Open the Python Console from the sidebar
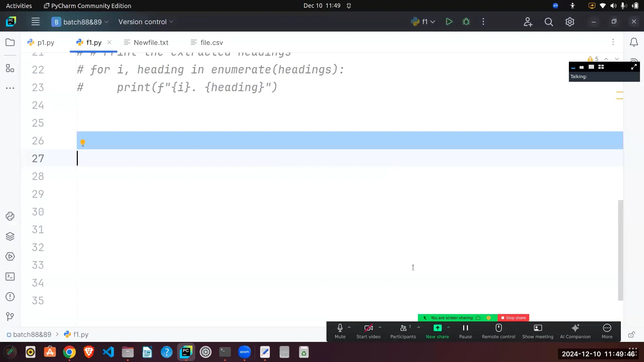 click(10, 216)
